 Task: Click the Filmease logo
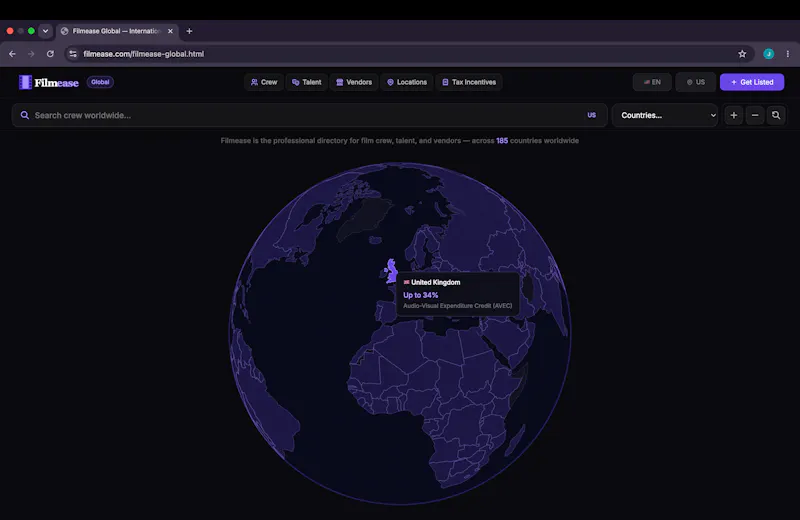(49, 82)
